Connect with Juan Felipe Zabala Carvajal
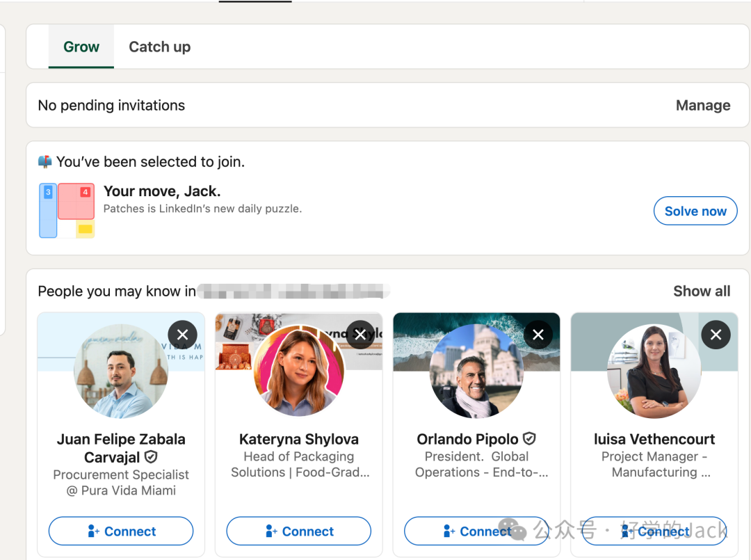 pyautogui.click(x=121, y=531)
